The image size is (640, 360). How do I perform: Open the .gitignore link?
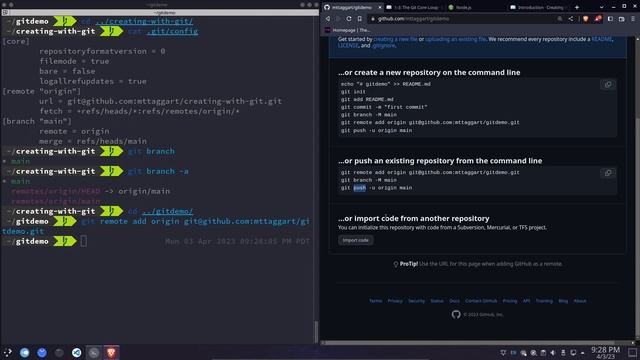(383, 46)
